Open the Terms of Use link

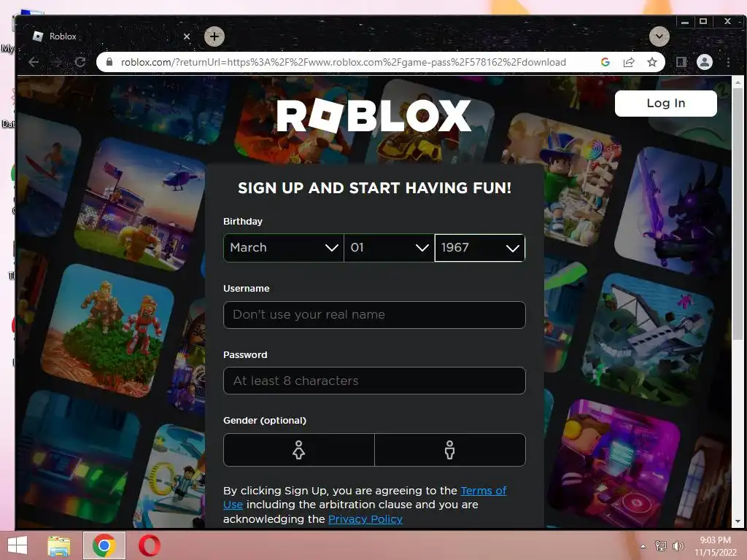(x=484, y=491)
